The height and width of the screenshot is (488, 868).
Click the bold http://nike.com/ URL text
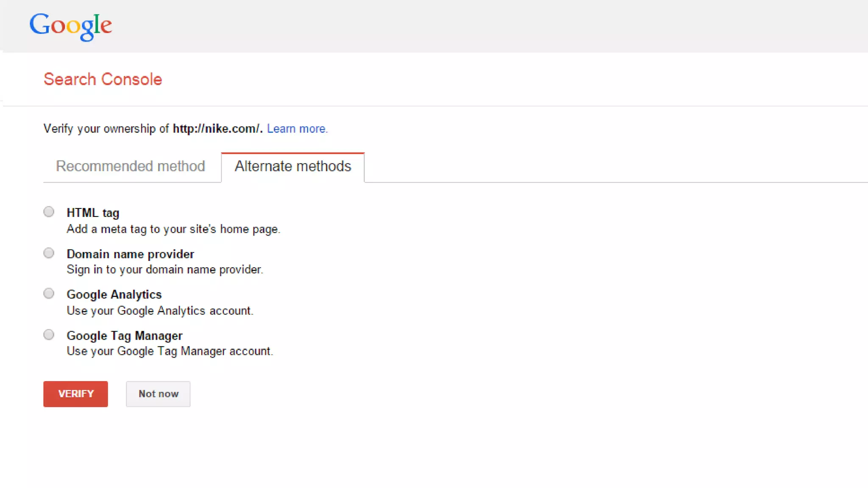(217, 129)
